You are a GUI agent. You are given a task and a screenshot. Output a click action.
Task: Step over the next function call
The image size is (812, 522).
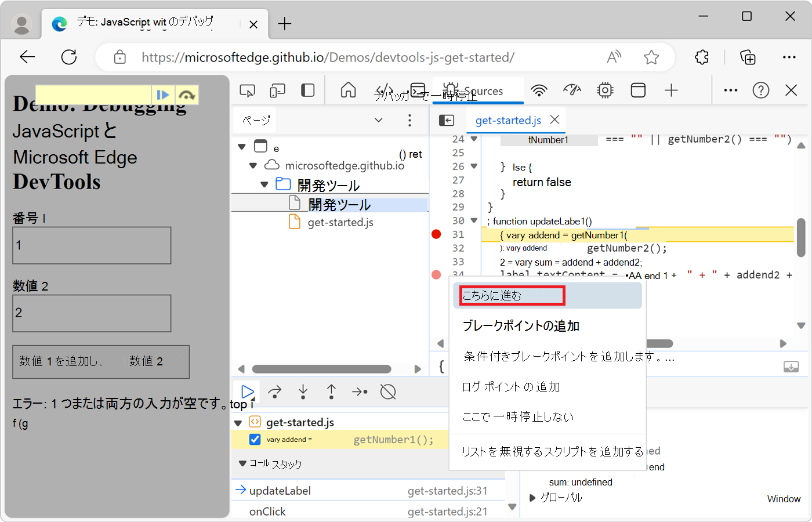click(x=274, y=391)
